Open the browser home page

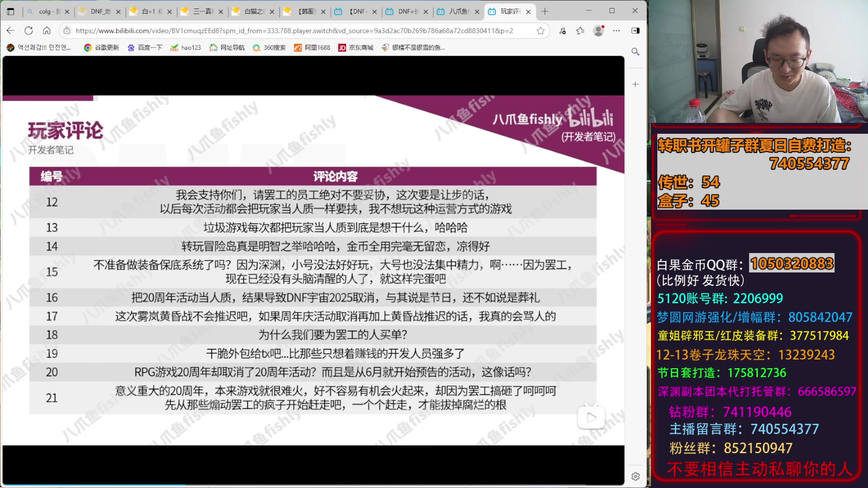pyautogui.click(x=47, y=31)
